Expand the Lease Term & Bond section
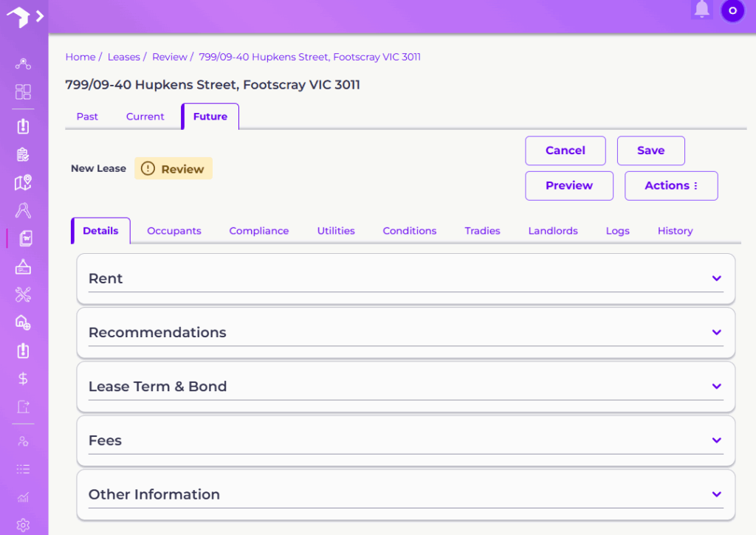The height and width of the screenshot is (535, 756). click(715, 386)
